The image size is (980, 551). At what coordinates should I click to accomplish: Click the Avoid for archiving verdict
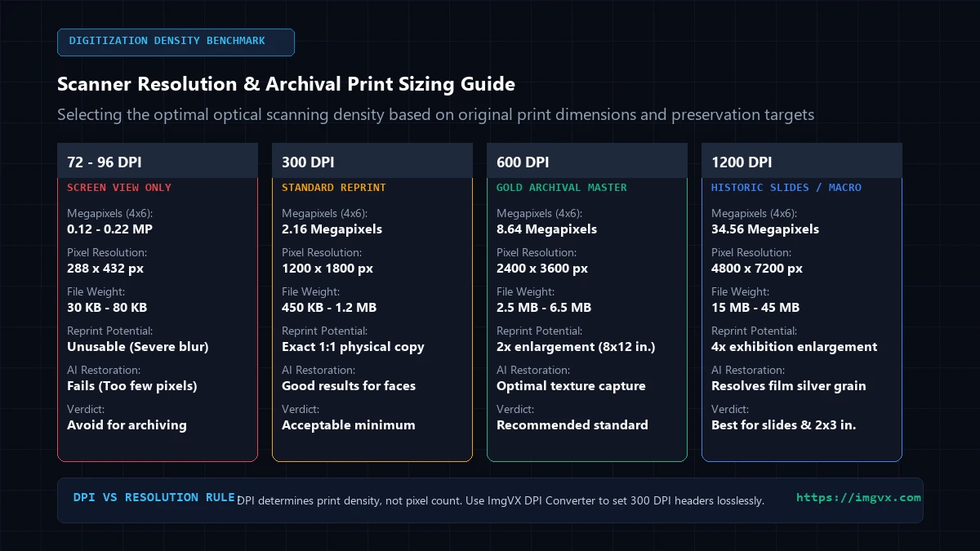127,425
